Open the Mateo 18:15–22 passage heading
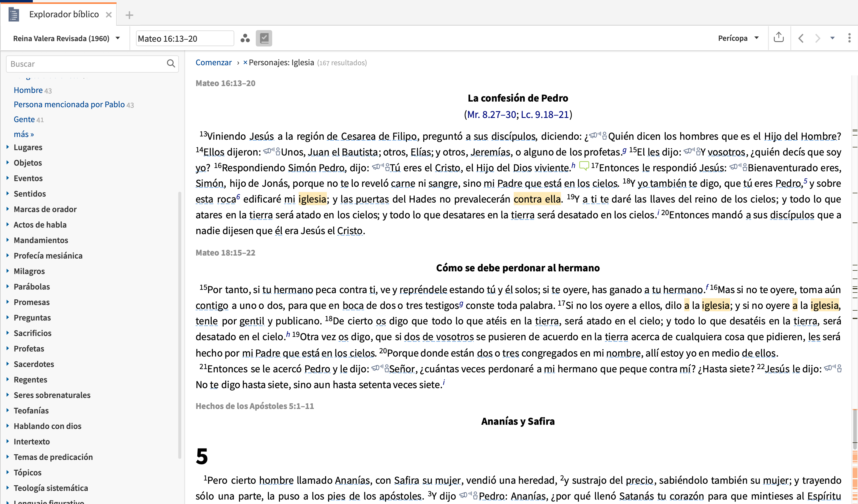The image size is (858, 504). (x=225, y=252)
